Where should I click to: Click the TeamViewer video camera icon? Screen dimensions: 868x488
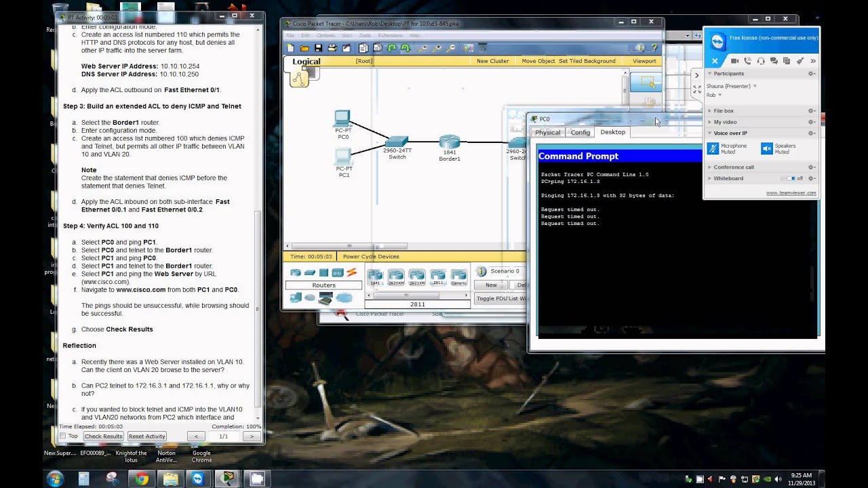coord(734,61)
